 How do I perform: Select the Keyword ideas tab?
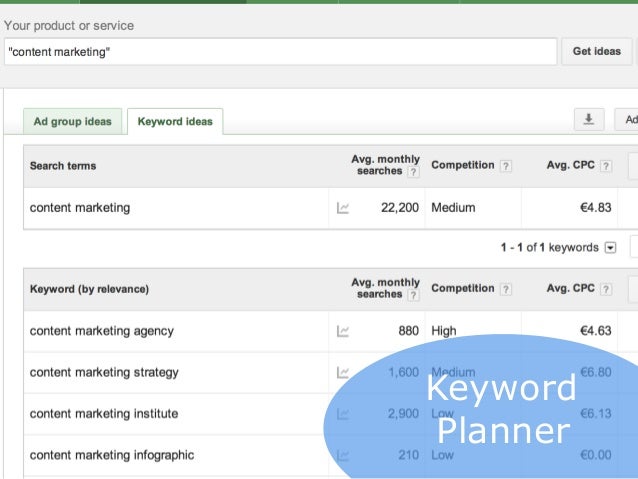tap(175, 121)
